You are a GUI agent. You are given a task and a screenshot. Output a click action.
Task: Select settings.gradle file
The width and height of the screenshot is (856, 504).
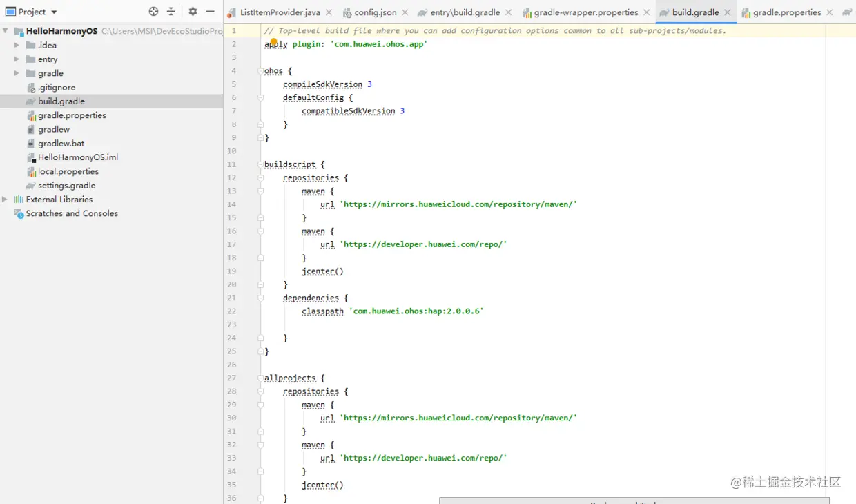(x=67, y=185)
